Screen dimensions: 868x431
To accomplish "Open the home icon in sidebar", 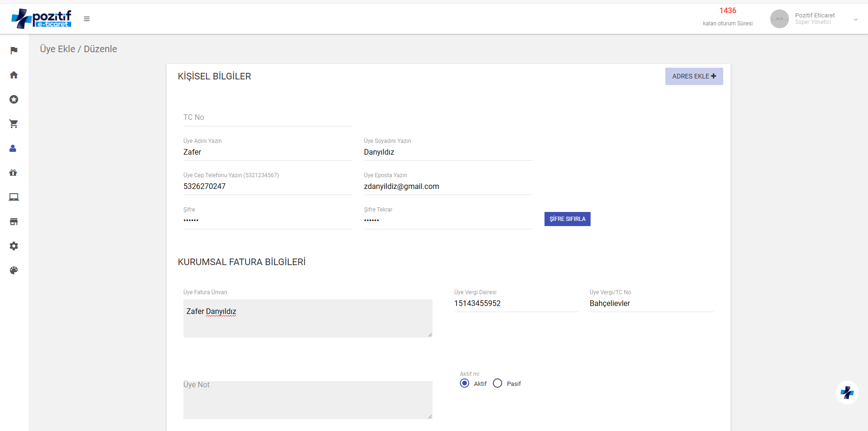I will (14, 75).
